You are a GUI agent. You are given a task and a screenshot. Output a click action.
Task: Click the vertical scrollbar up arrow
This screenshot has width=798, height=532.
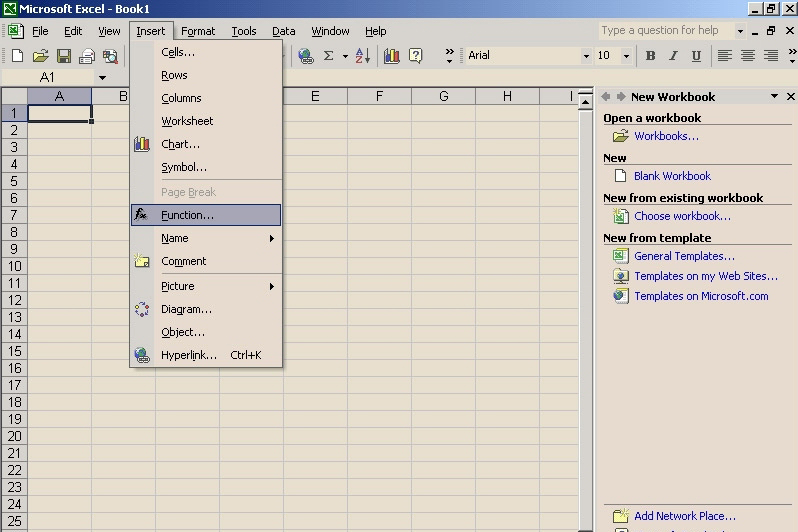pyautogui.click(x=586, y=101)
